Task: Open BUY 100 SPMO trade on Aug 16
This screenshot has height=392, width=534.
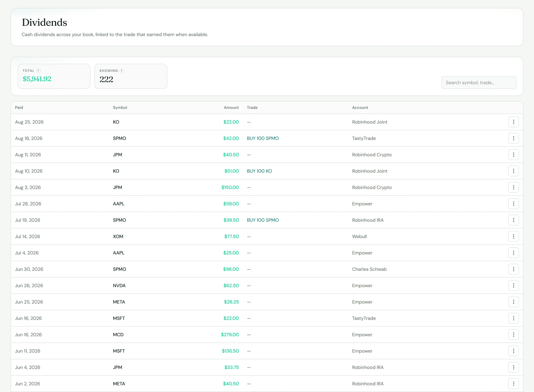Action: (263, 138)
